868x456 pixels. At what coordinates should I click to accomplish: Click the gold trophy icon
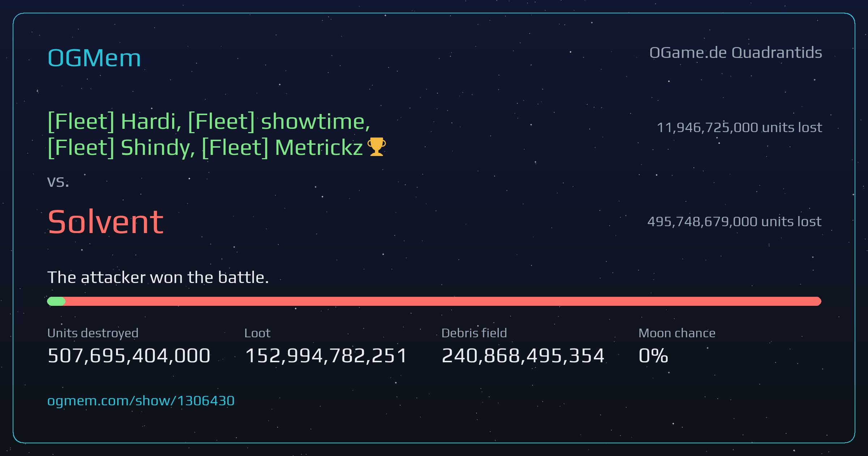point(376,147)
